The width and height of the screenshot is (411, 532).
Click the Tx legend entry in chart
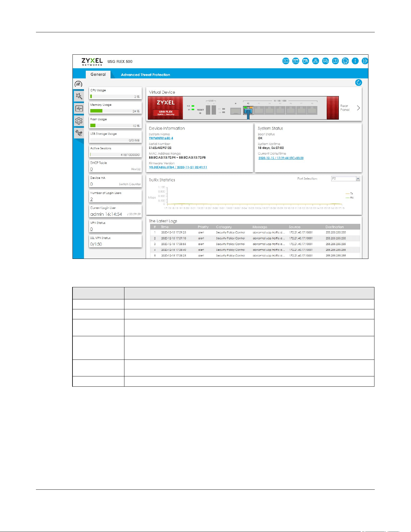tap(349, 193)
